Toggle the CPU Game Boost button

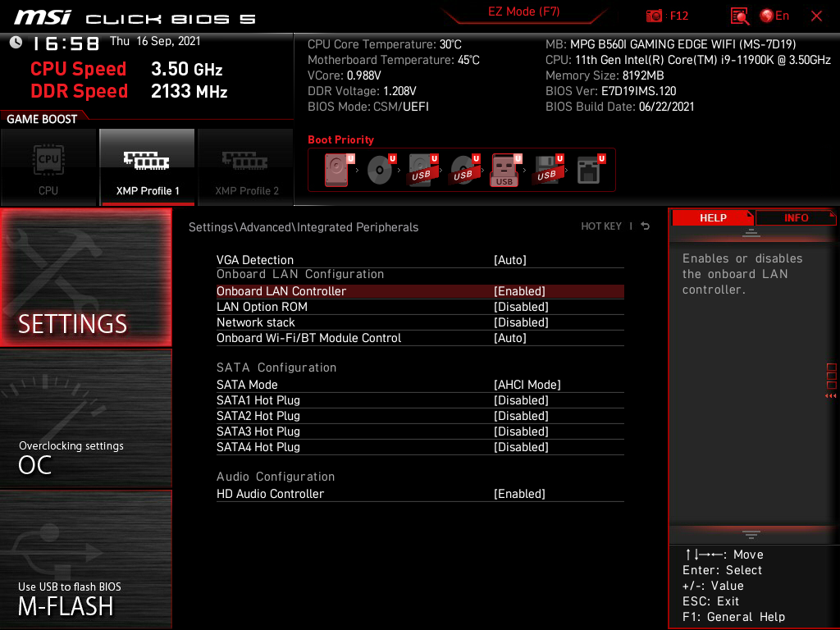tap(48, 167)
